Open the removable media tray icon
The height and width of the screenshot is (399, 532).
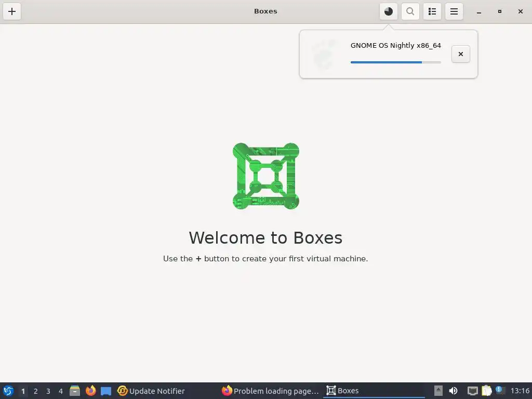click(x=438, y=391)
